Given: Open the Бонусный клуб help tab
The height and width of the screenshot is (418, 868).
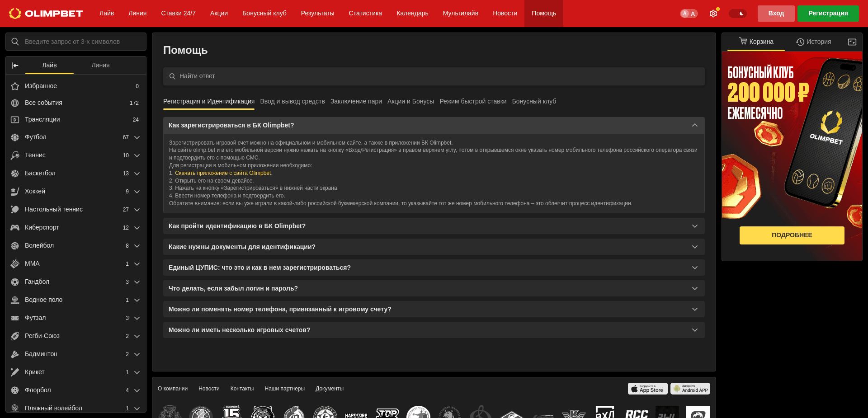Looking at the screenshot, I should coord(534,102).
